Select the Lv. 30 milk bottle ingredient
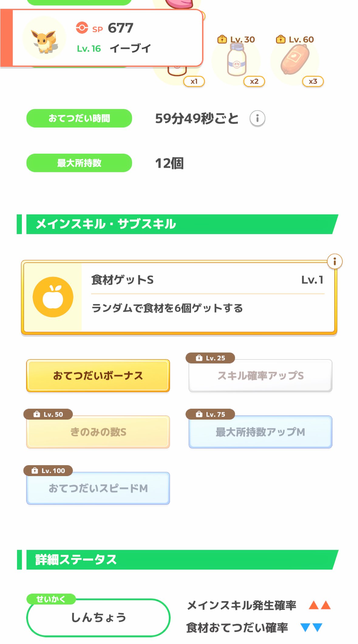This screenshot has width=358, height=644. tap(237, 60)
